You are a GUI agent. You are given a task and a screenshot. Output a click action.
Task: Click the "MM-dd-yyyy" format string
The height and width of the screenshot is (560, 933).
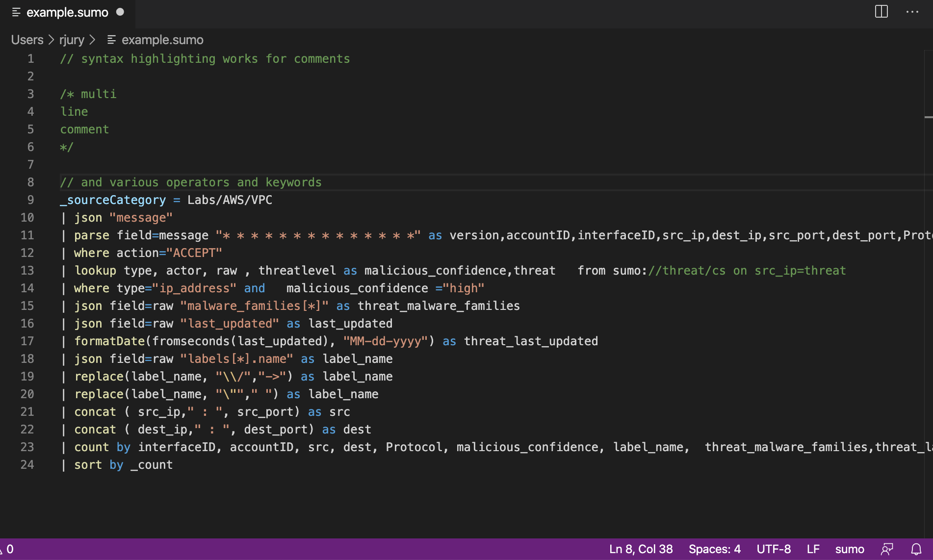click(386, 341)
